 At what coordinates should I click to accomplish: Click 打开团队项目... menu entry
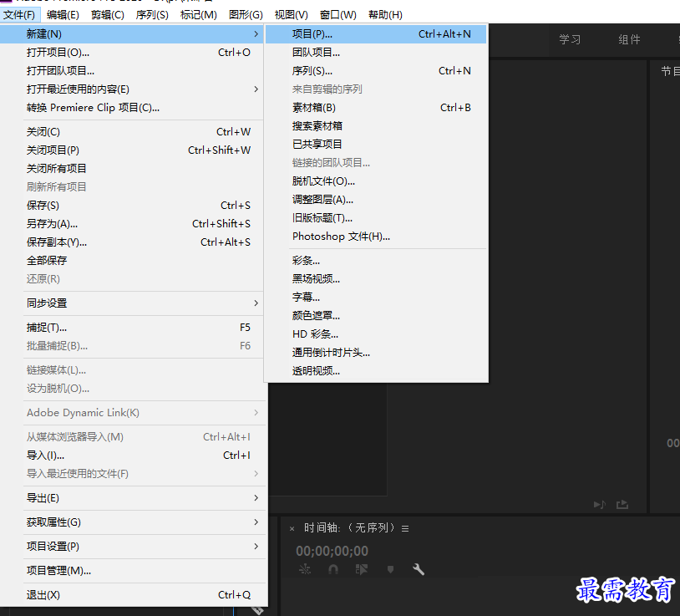coord(132,71)
